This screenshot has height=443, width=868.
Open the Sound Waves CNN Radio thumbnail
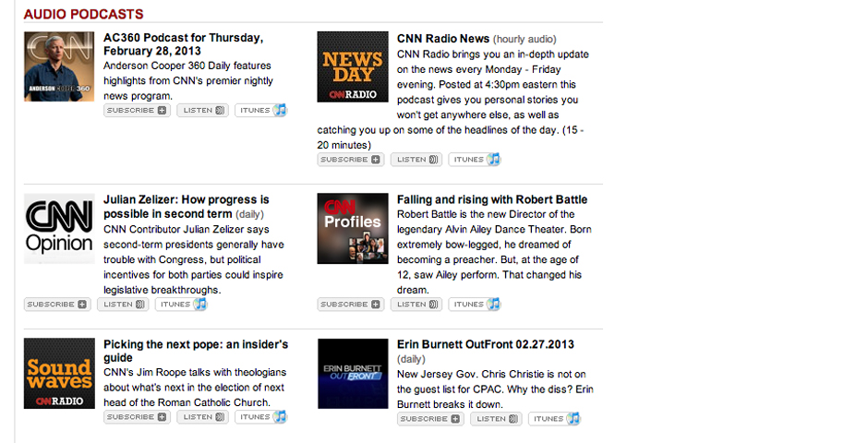(59, 373)
